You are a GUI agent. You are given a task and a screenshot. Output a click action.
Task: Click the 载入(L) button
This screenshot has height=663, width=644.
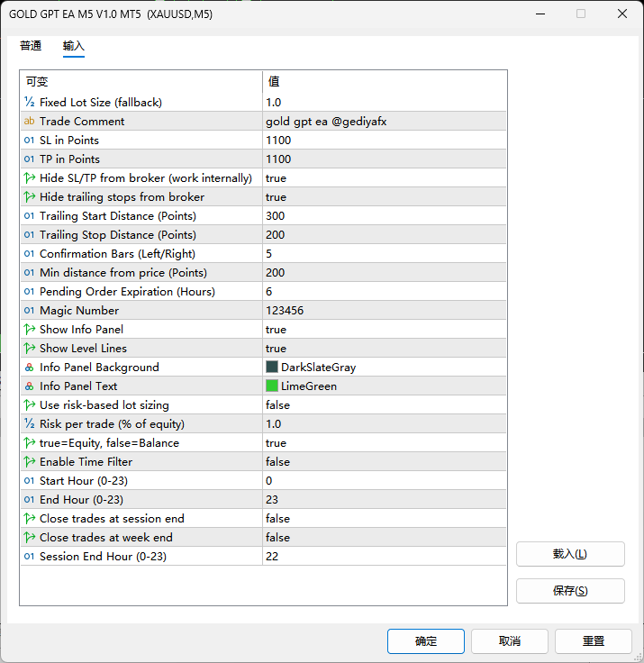pos(570,554)
